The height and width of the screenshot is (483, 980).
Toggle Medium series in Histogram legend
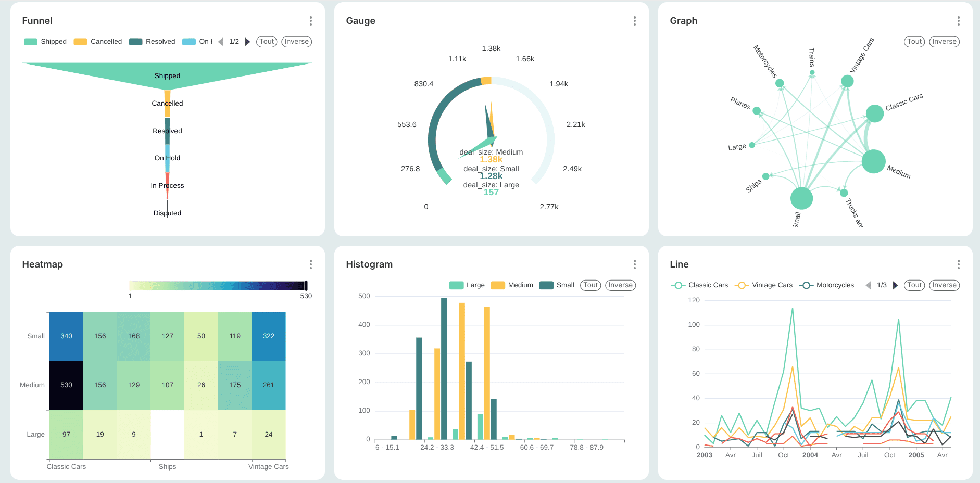click(512, 285)
